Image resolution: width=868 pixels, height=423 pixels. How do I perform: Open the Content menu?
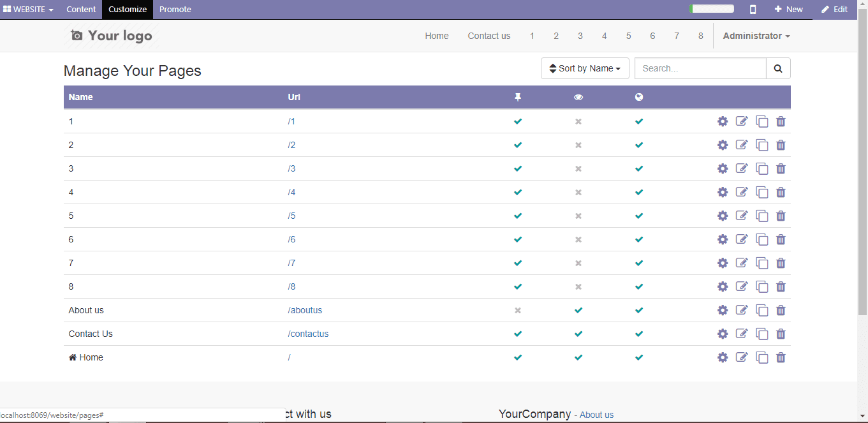pos(81,10)
